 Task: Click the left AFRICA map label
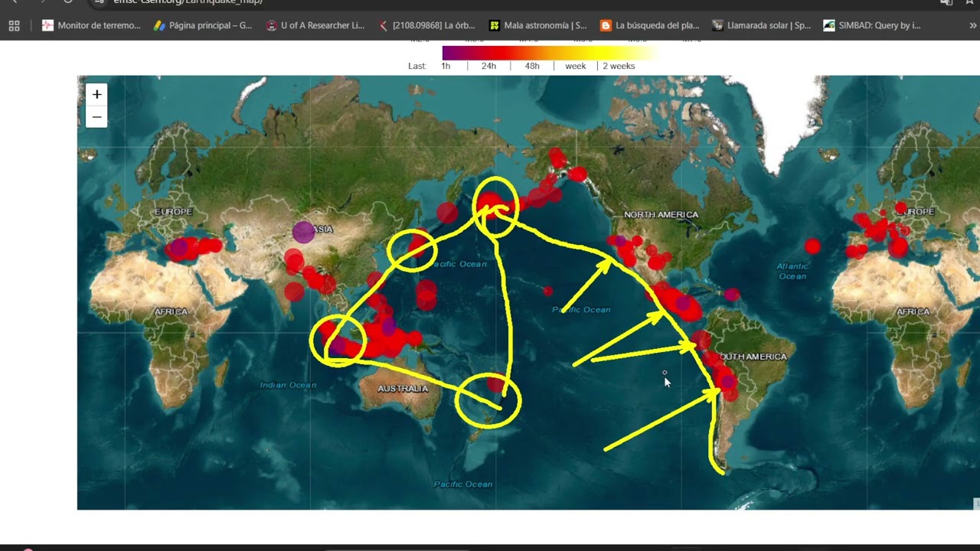tap(171, 312)
